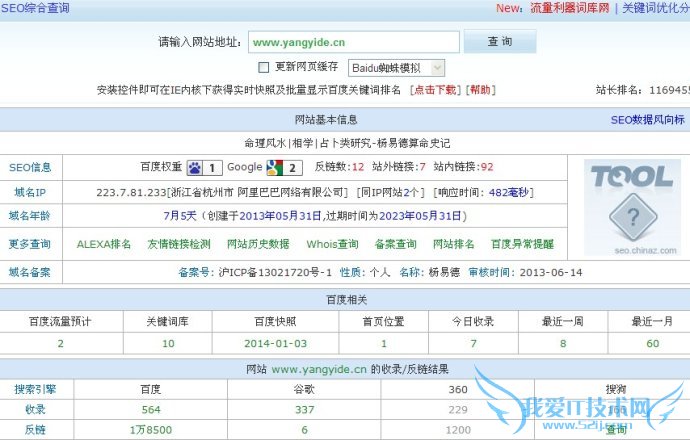Open the 帮助 help link
The width and height of the screenshot is (690, 440).
481,90
